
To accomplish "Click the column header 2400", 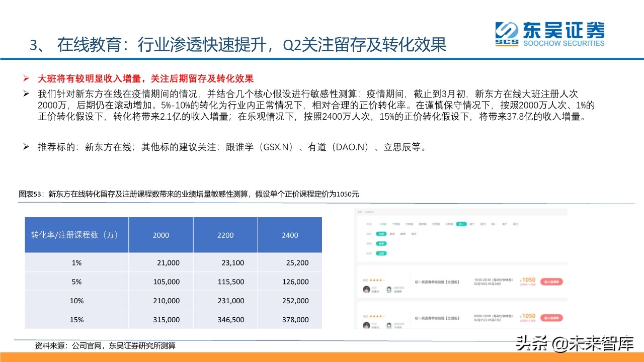I will point(290,235).
